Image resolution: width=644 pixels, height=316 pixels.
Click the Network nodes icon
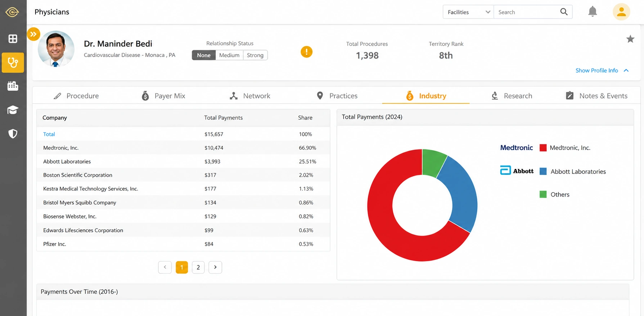(x=234, y=96)
